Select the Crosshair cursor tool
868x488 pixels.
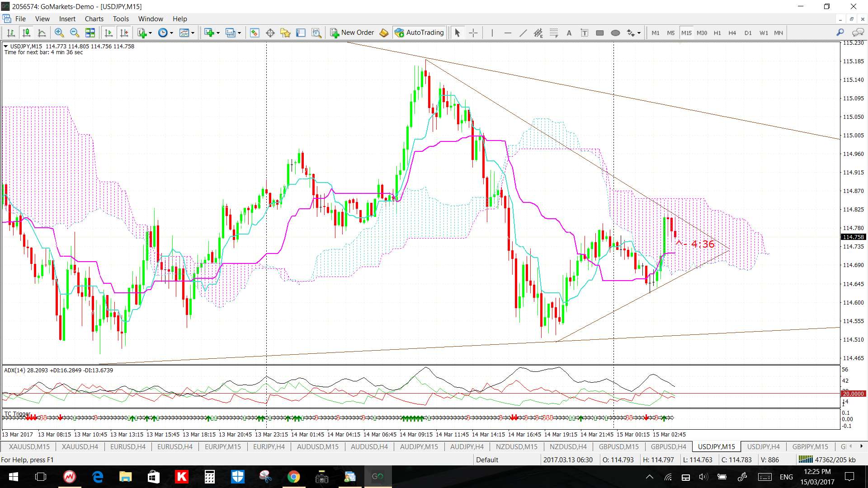point(473,33)
